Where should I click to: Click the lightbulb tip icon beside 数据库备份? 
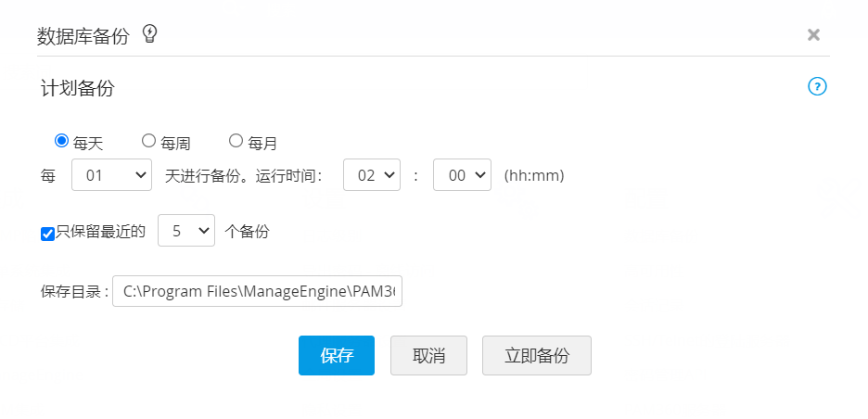(x=150, y=34)
